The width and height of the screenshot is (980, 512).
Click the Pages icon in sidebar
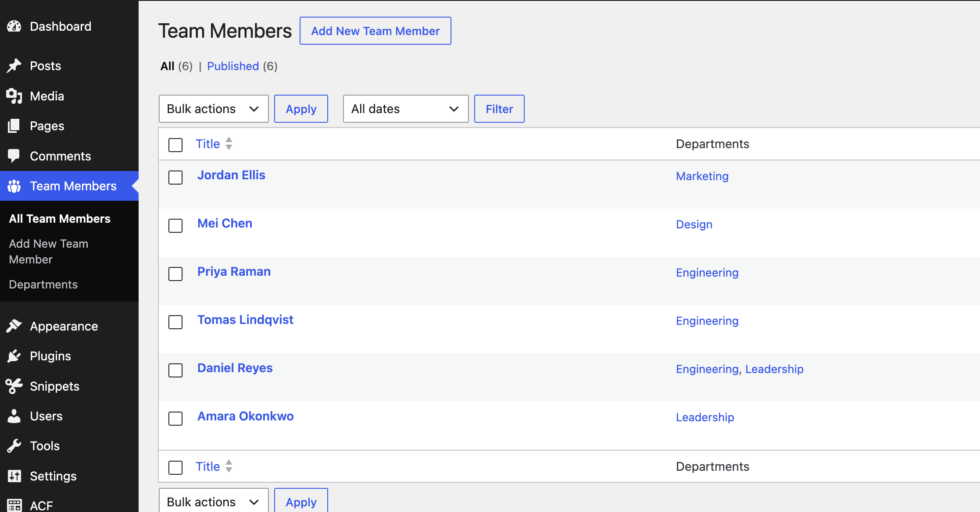(x=14, y=126)
